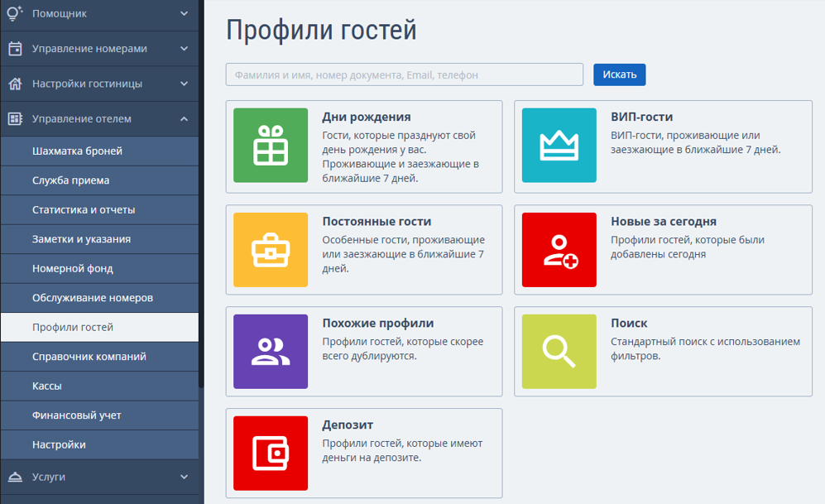Click the lime magnifier search icon tile
825x504 pixels.
559,352
